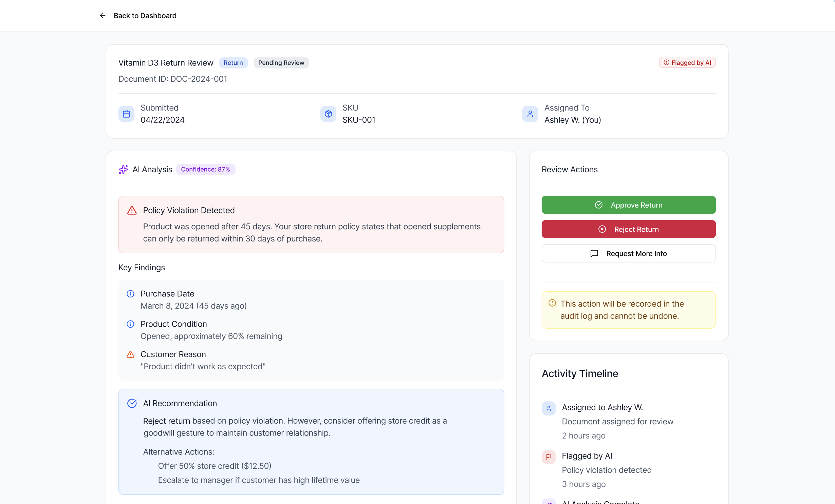Click the Flagged by AI flag timeline icon
Viewport: 835px width, 504px height.
click(x=549, y=457)
